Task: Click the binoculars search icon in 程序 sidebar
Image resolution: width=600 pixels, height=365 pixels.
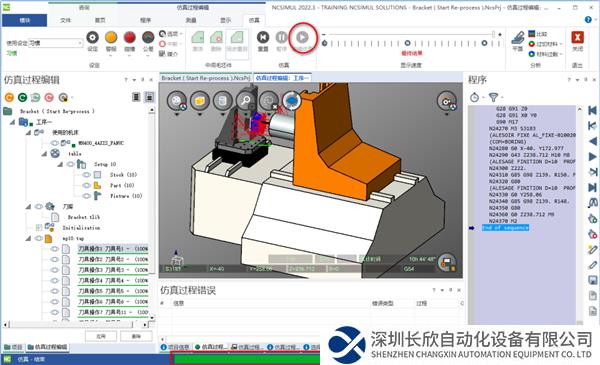Action: point(592,203)
